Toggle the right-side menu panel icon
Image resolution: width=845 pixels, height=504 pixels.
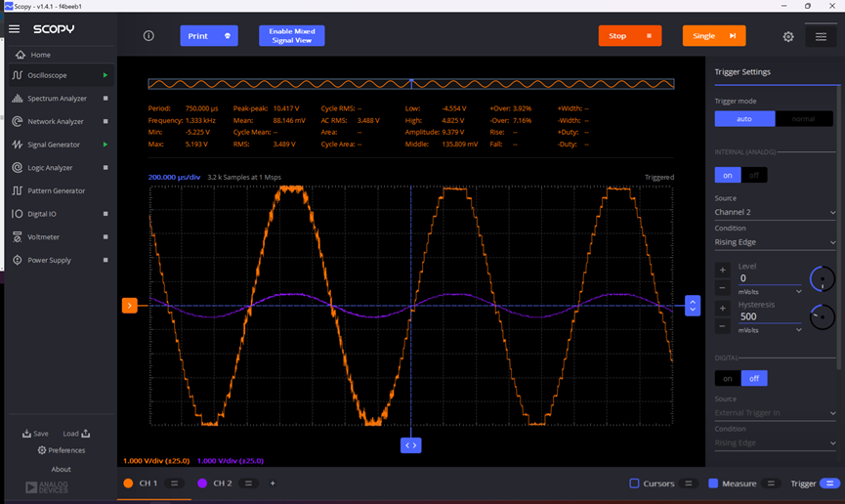821,37
